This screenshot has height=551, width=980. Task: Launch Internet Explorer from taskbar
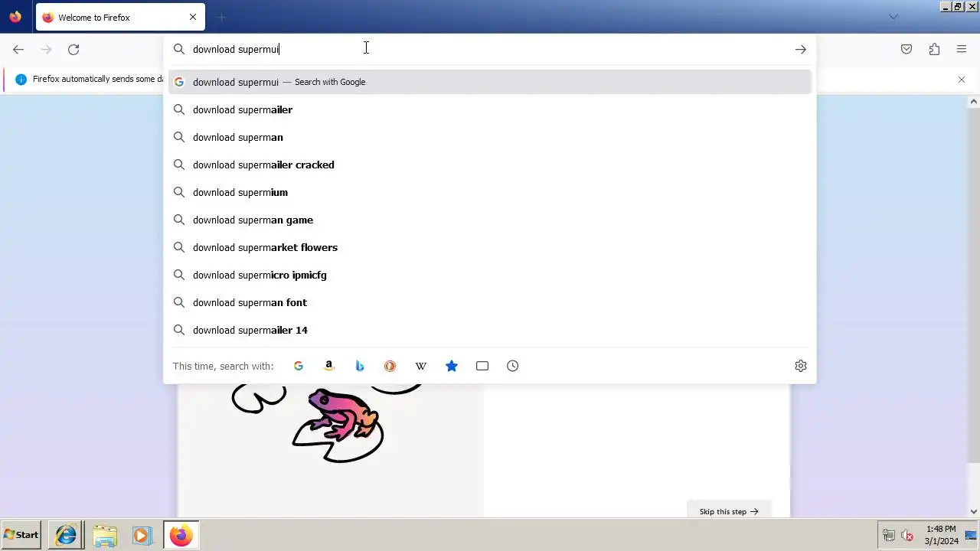point(66,535)
